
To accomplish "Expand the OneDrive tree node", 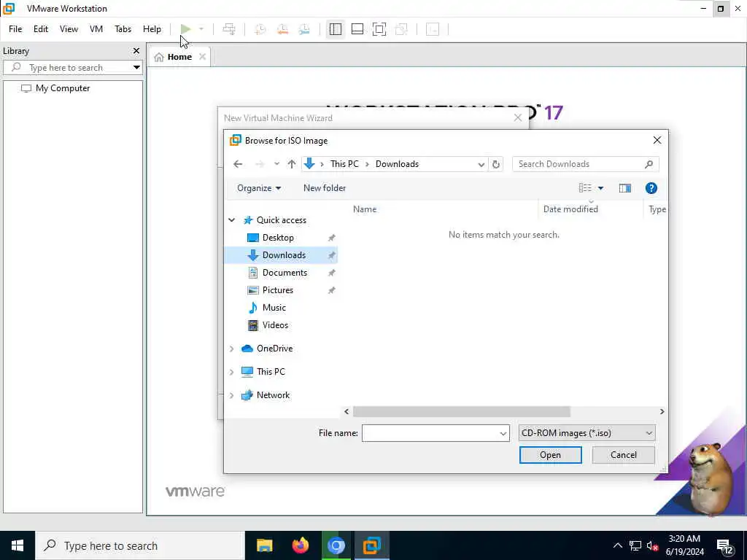I will click(231, 349).
